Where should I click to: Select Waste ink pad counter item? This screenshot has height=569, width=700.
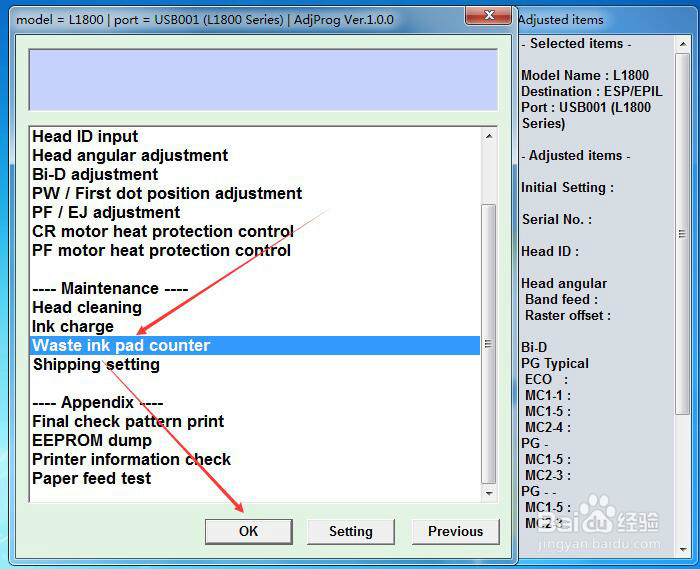pyautogui.click(x=254, y=345)
